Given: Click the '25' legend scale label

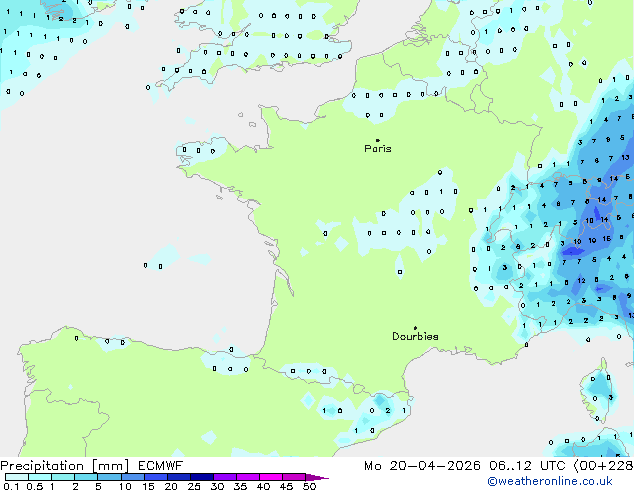Looking at the screenshot, I should 194,486.
